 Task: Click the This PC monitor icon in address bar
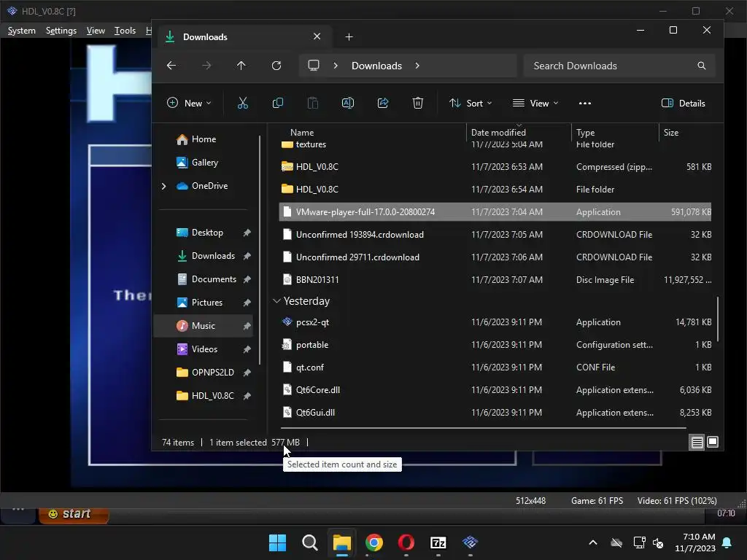[314, 65]
